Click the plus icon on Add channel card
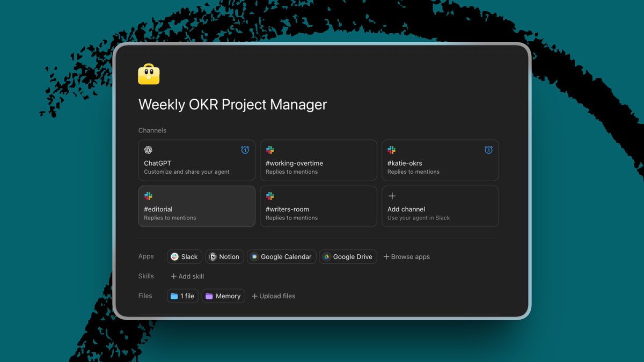Viewport: 644px width, 362px height. coord(392,196)
